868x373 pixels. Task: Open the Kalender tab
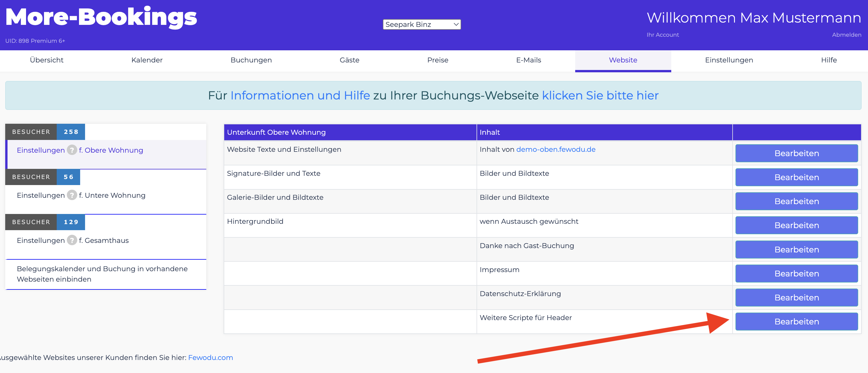pyautogui.click(x=147, y=60)
